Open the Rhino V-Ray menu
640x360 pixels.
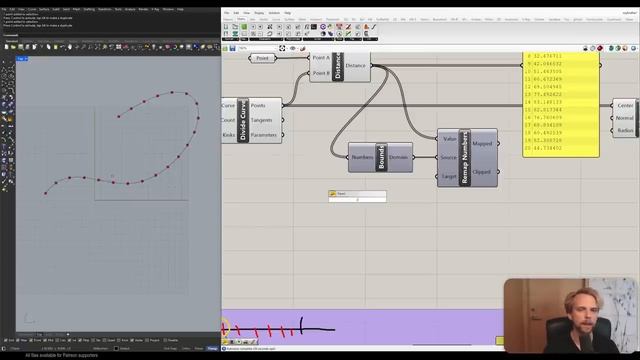point(155,9)
